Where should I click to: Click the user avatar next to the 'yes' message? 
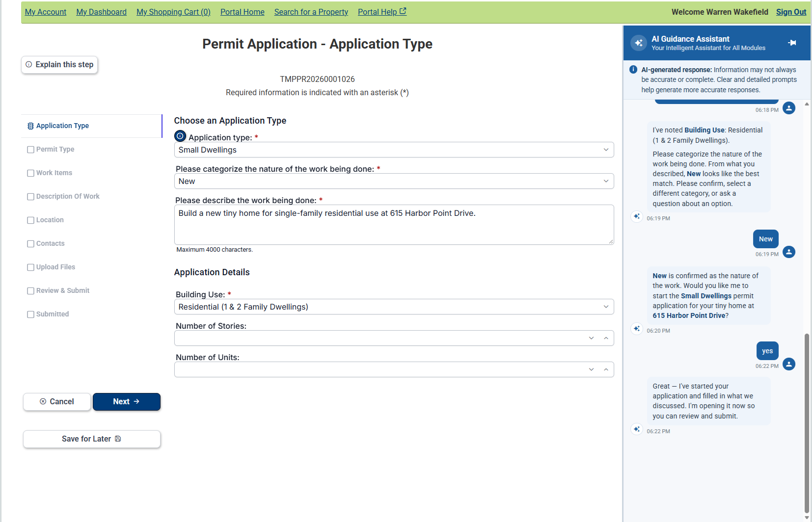coord(789,364)
